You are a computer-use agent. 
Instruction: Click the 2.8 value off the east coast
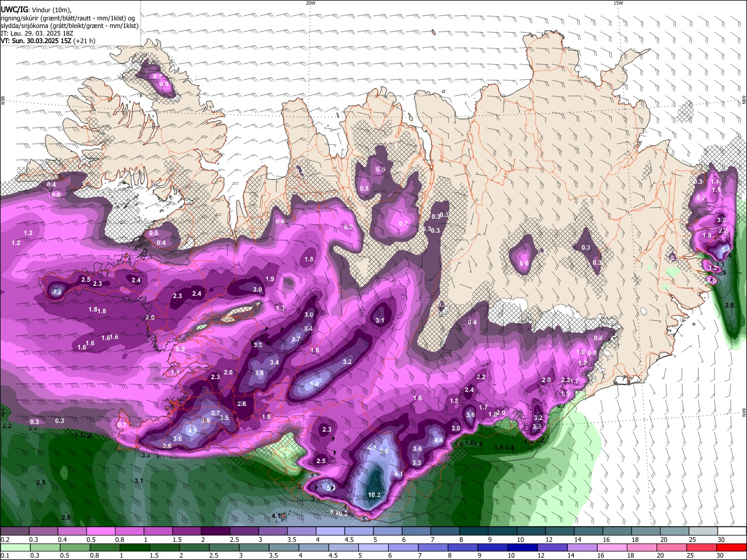point(729,305)
